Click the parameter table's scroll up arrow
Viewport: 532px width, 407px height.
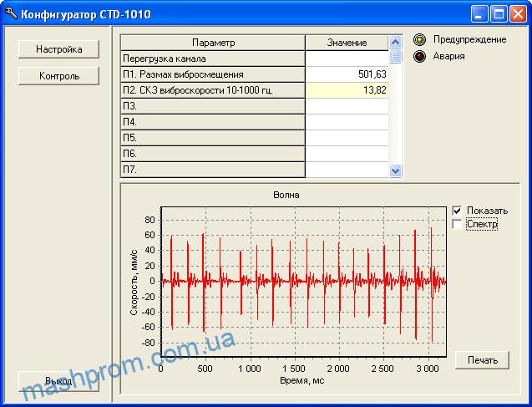tap(396, 42)
